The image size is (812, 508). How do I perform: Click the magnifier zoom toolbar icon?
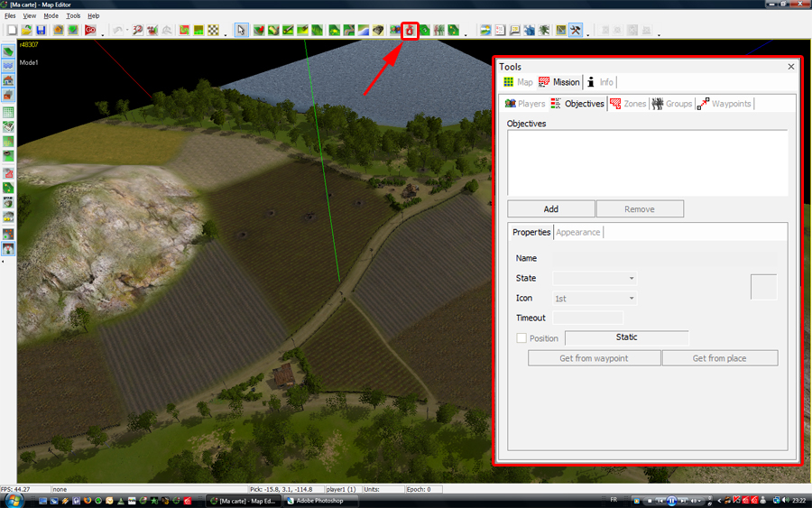(x=137, y=30)
